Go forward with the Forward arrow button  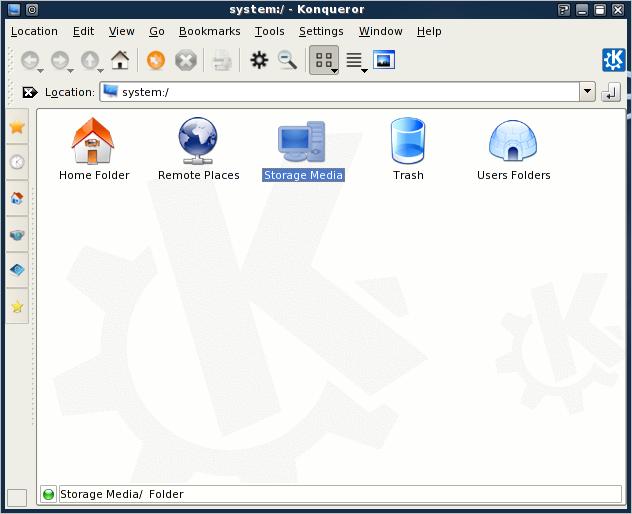(60, 60)
